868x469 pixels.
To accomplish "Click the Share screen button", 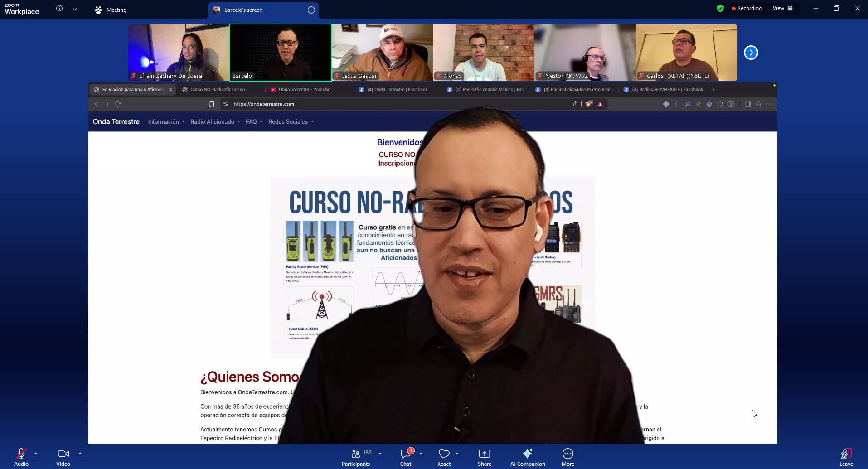I will tap(485, 457).
